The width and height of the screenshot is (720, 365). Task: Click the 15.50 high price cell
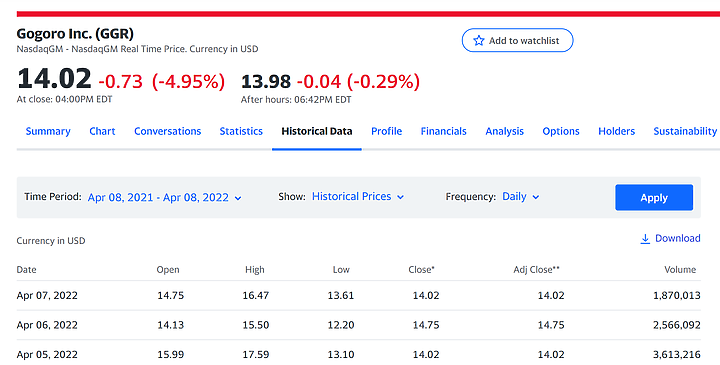[x=256, y=325]
